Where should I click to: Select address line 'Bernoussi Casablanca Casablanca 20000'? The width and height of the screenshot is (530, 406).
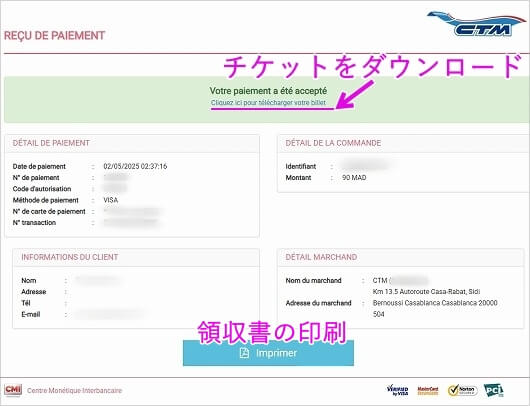click(435, 303)
